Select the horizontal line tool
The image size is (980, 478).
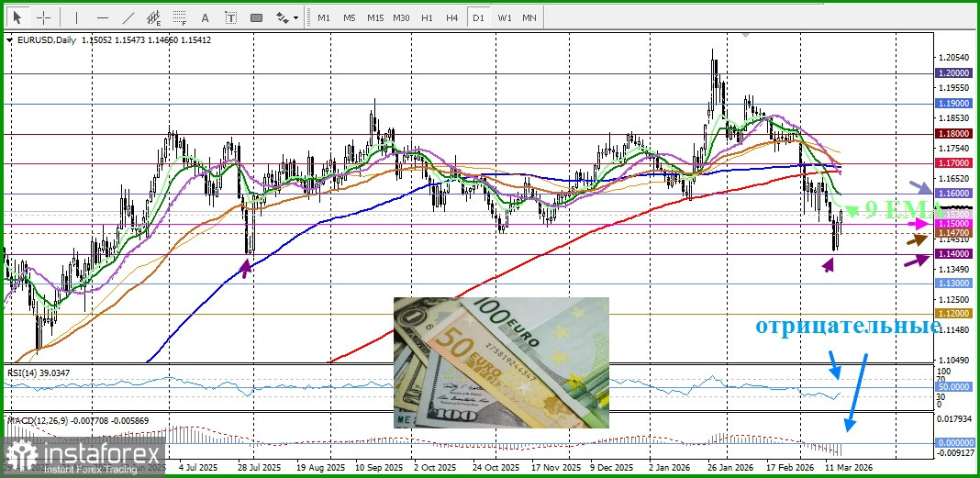point(102,17)
